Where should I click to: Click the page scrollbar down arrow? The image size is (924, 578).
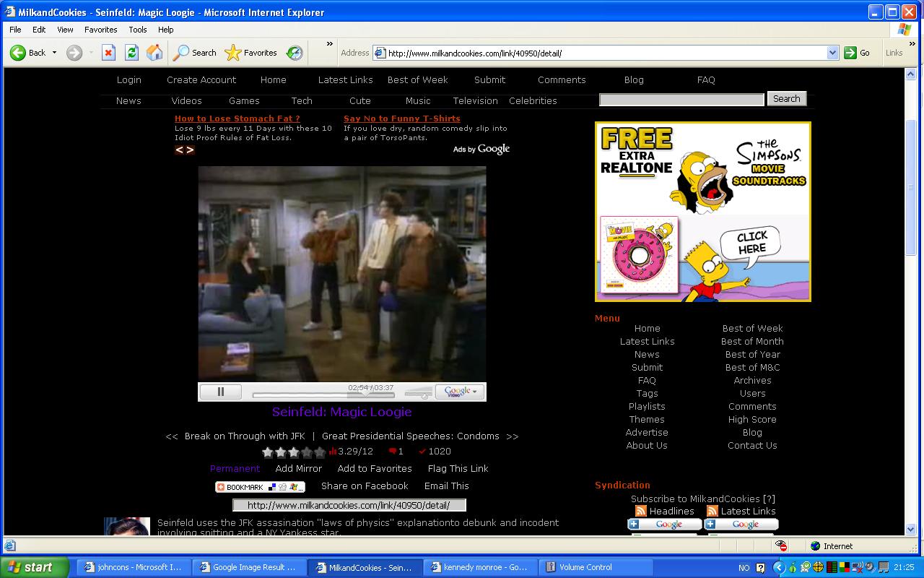click(x=911, y=529)
